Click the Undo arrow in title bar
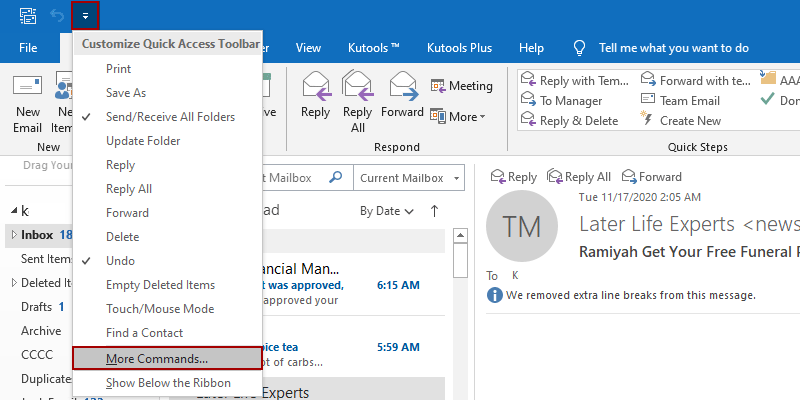Viewport: 800px width, 400px height. [57, 16]
